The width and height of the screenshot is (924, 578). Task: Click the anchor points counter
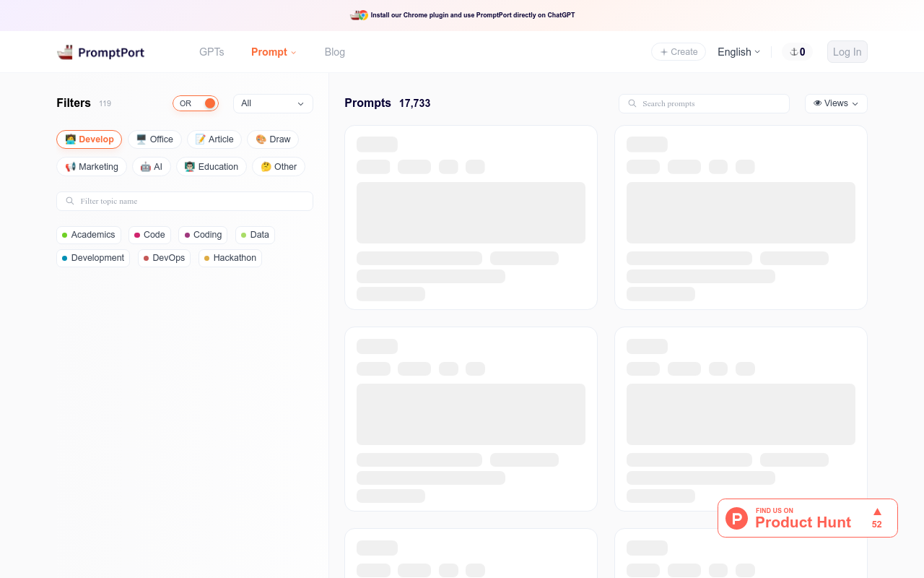point(798,52)
